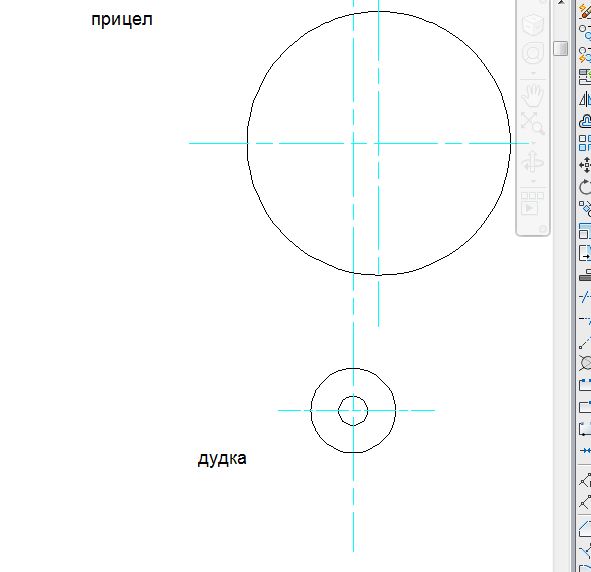The width and height of the screenshot is (591, 572).
Task: Open the navigation bar customize menu button
Action: (542, 229)
